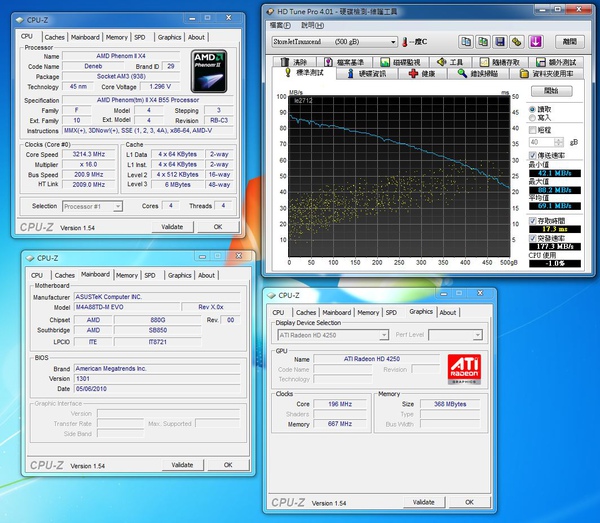Click Validate in the CPU-Z graphics window

(424, 502)
